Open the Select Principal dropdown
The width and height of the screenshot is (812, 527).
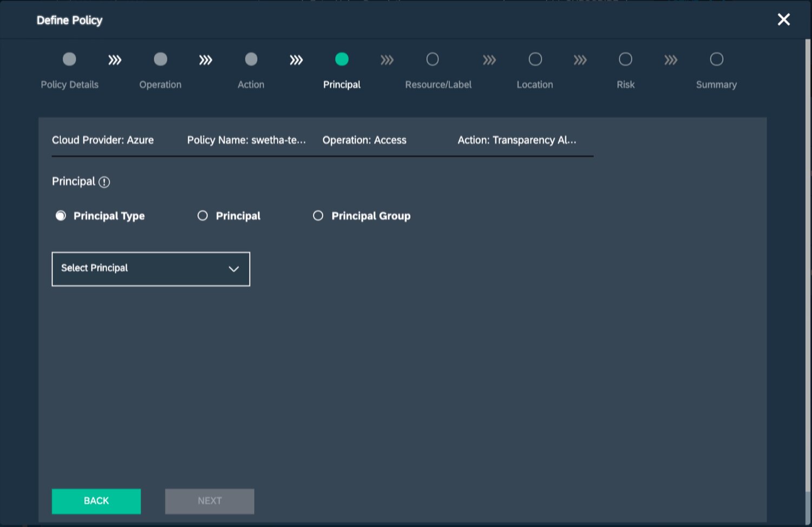click(x=150, y=269)
